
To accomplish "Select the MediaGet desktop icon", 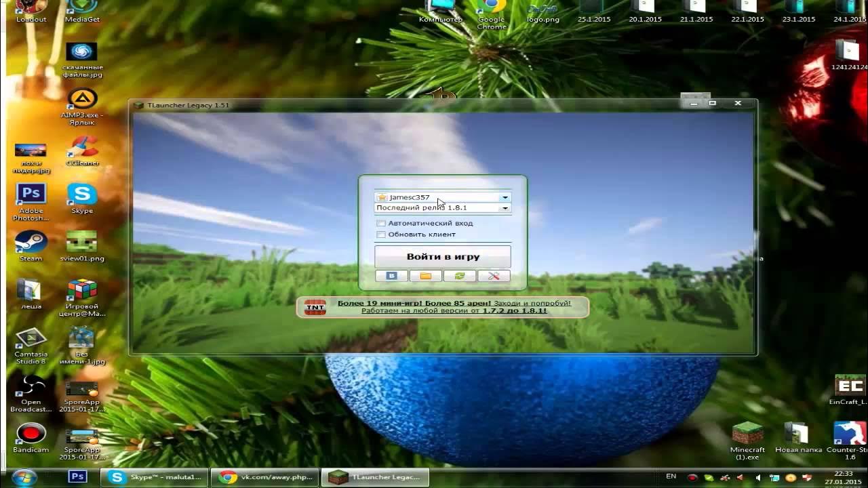I will point(82,12).
